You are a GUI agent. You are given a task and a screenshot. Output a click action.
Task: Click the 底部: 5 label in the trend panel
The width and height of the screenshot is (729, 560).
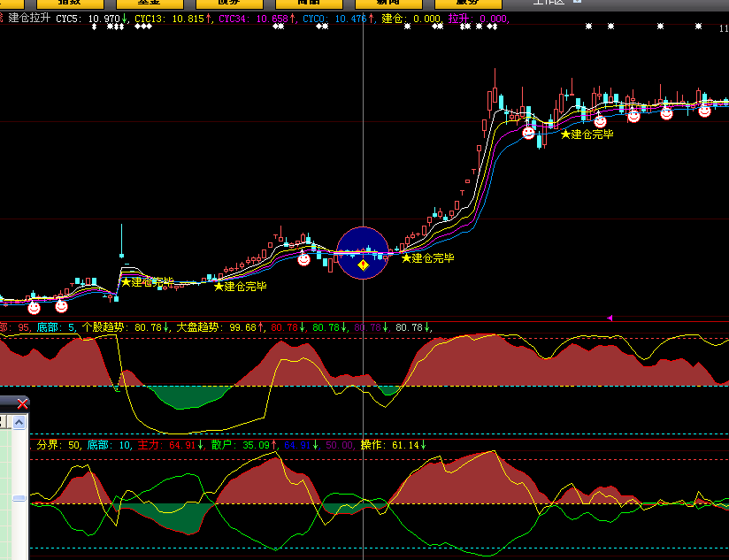[56, 327]
